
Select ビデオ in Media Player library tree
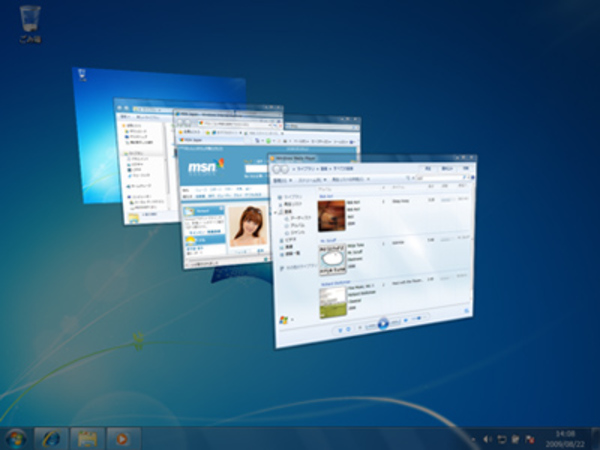tap(288, 240)
